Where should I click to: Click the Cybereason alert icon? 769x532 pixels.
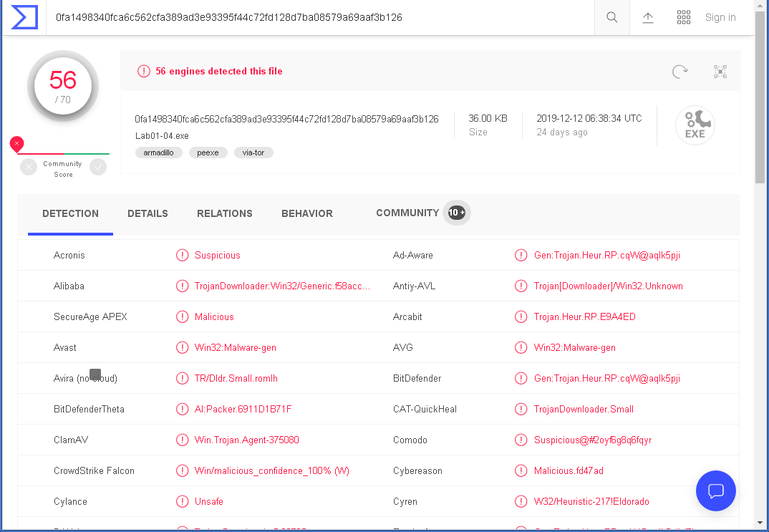521,471
